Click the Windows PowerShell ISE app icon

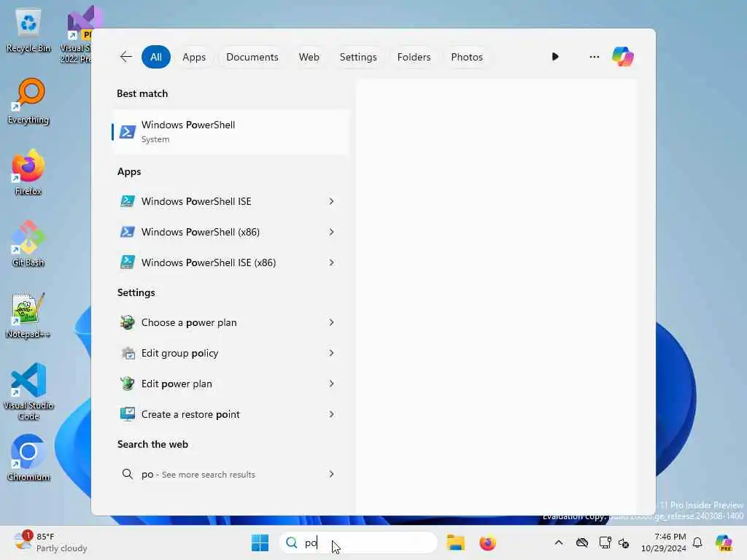tap(127, 201)
